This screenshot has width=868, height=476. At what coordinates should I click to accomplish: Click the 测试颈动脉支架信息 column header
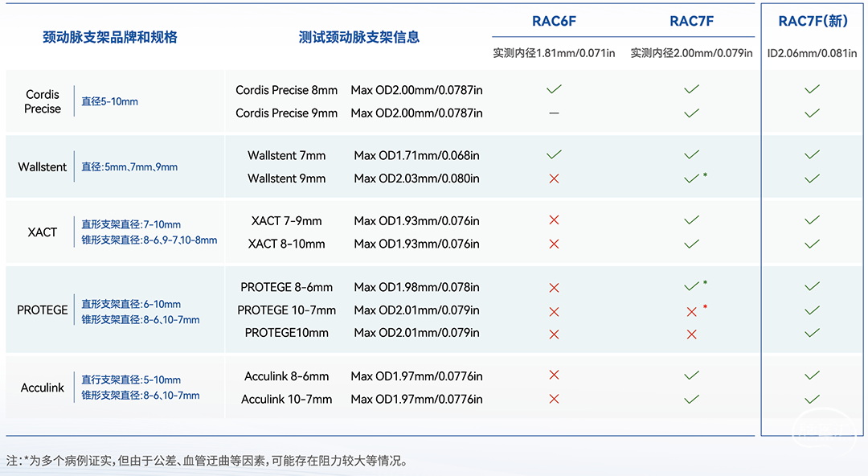click(x=358, y=37)
